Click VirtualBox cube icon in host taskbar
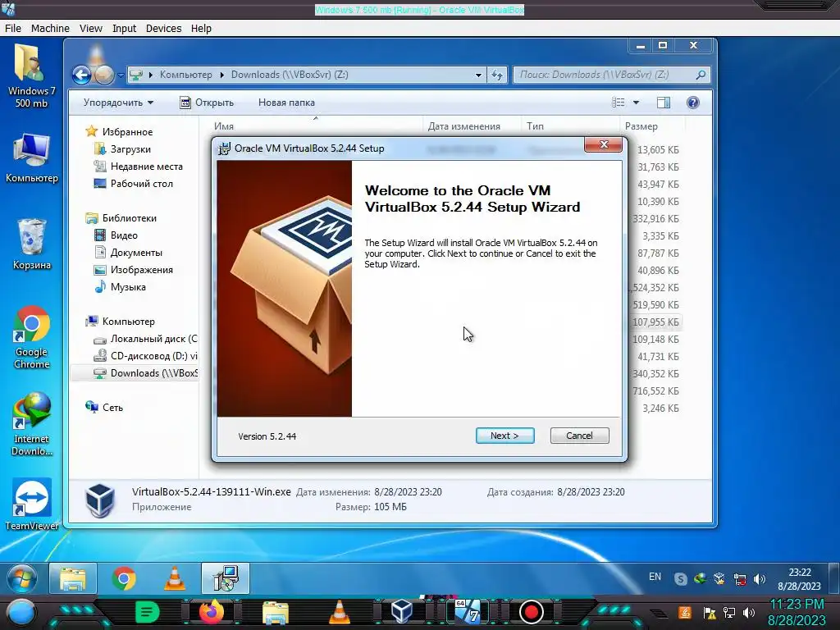This screenshot has width=840, height=630. pyautogui.click(x=401, y=612)
